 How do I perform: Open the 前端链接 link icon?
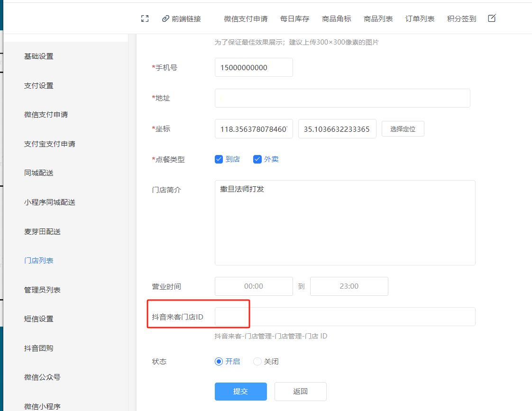coord(165,18)
